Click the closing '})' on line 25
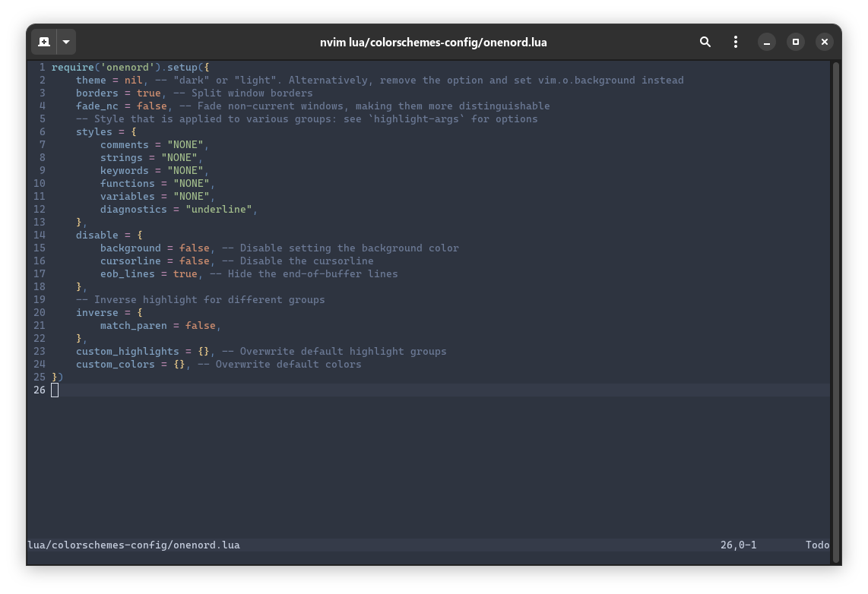Viewport: 868px width, 594px height. coord(58,378)
